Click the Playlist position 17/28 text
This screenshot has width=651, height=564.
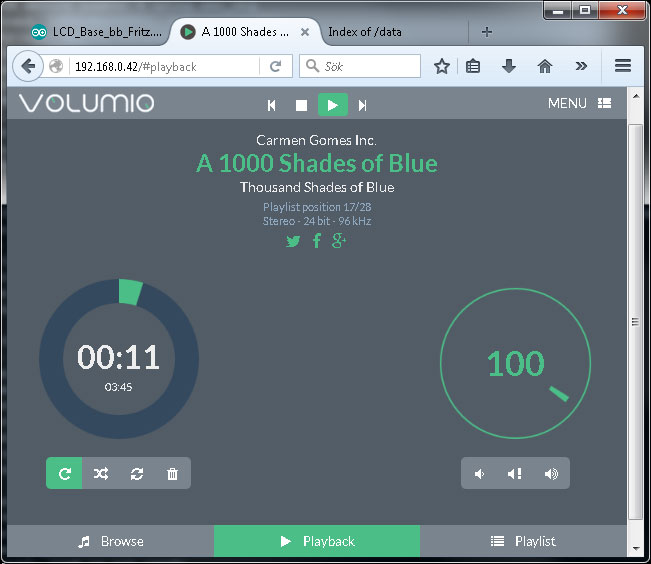tap(317, 207)
